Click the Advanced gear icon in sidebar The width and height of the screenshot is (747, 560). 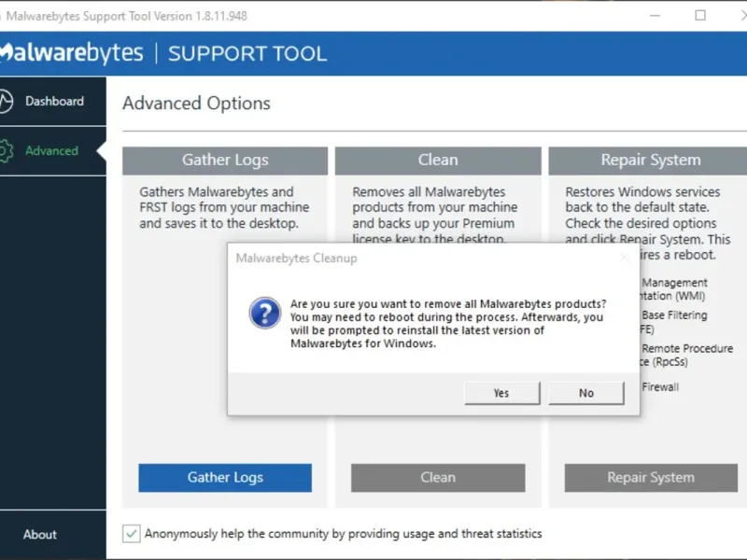[6, 150]
